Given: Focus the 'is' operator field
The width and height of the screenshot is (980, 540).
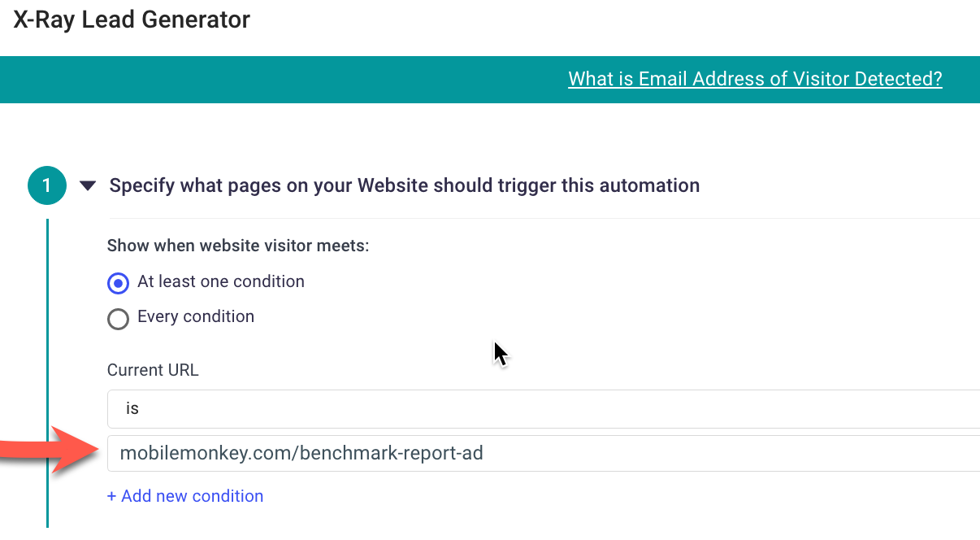Looking at the screenshot, I should pyautogui.click(x=325, y=408).
